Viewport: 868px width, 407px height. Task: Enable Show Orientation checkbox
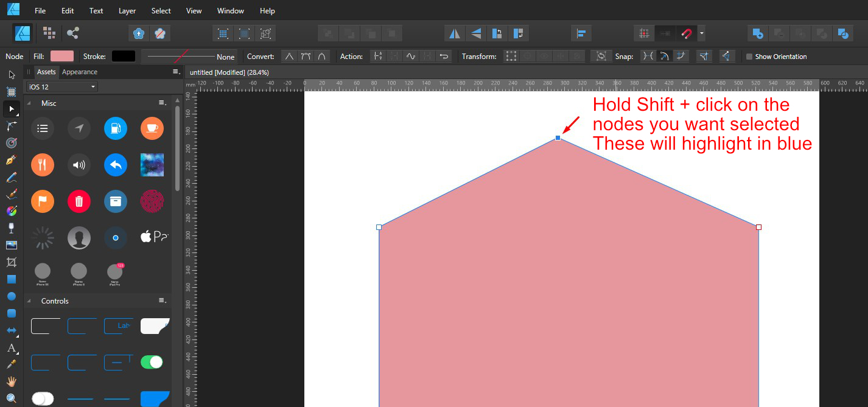coord(749,57)
